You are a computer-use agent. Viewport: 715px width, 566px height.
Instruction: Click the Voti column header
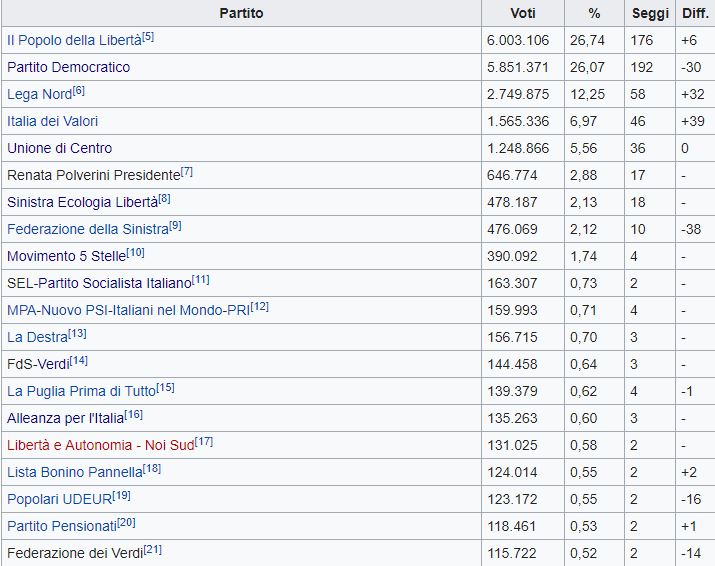(522, 13)
